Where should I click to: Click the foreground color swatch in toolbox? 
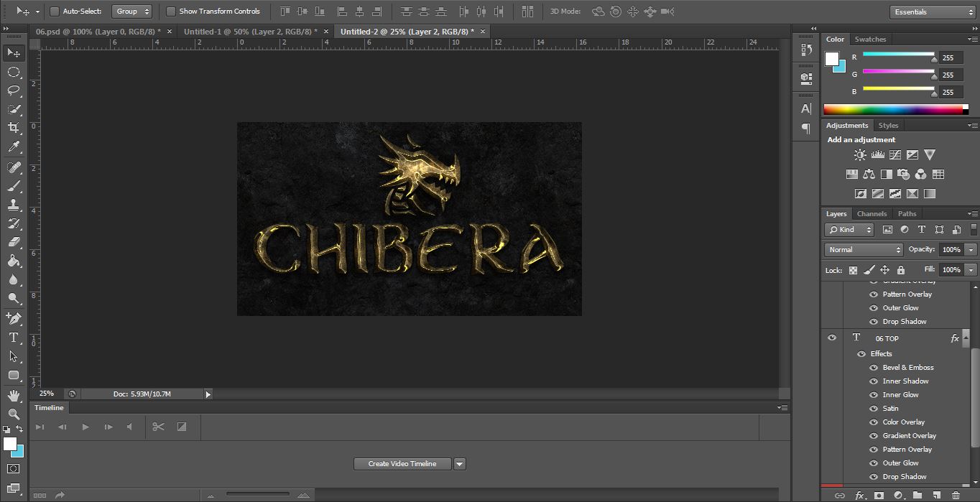click(x=10, y=445)
